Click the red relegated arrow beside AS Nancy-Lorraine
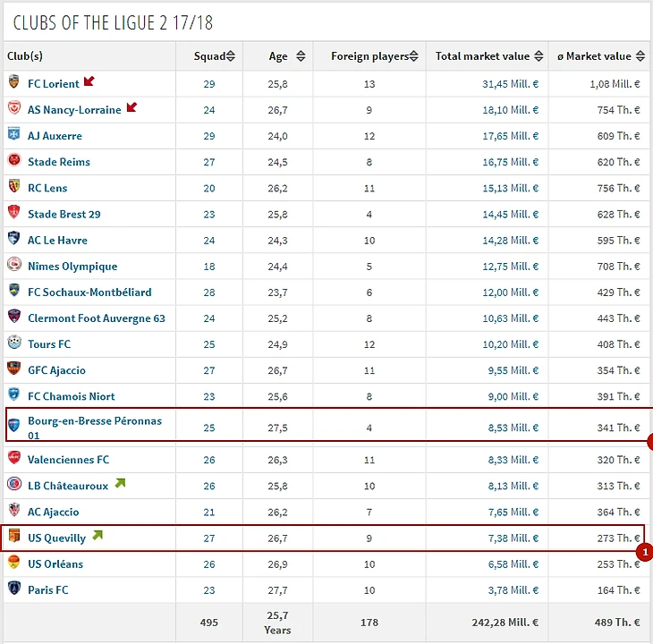The width and height of the screenshot is (653, 644). point(131,107)
